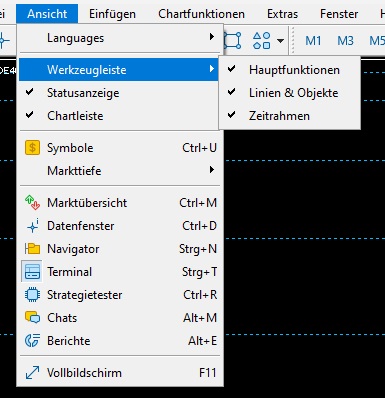Click the Terminal panel icon
The width and height of the screenshot is (385, 398).
32,272
